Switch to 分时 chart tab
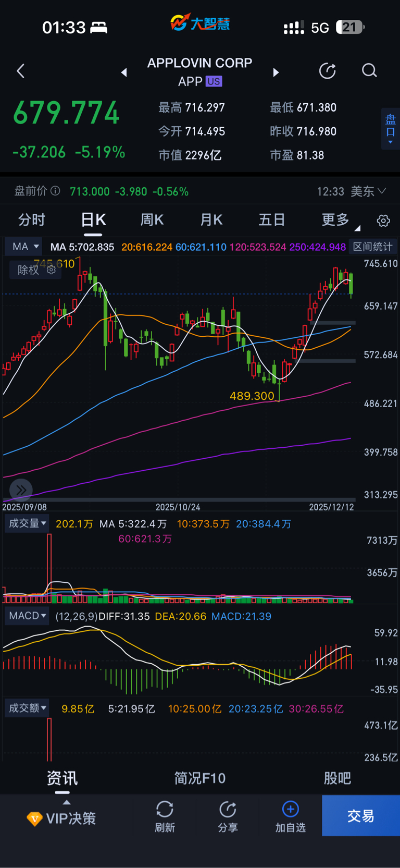 point(32,220)
